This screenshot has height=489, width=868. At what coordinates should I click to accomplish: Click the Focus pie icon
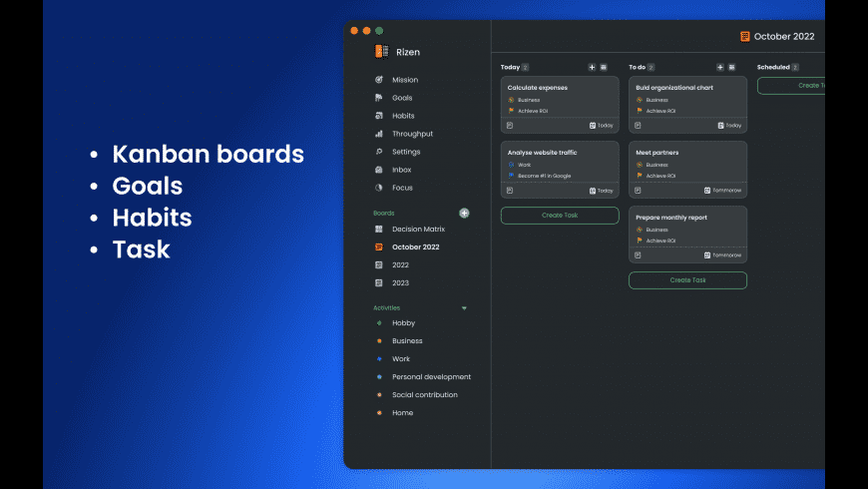379,188
